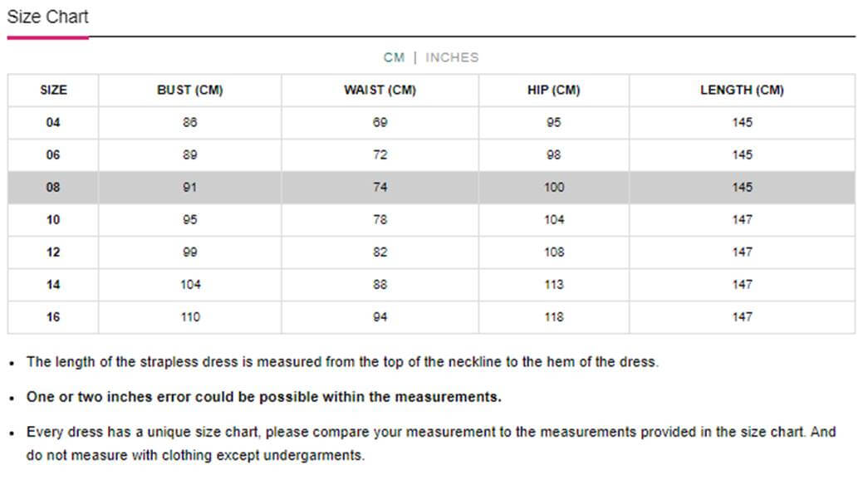The height and width of the screenshot is (480, 868).
Task: Select the size 10 row label
Action: (x=53, y=220)
